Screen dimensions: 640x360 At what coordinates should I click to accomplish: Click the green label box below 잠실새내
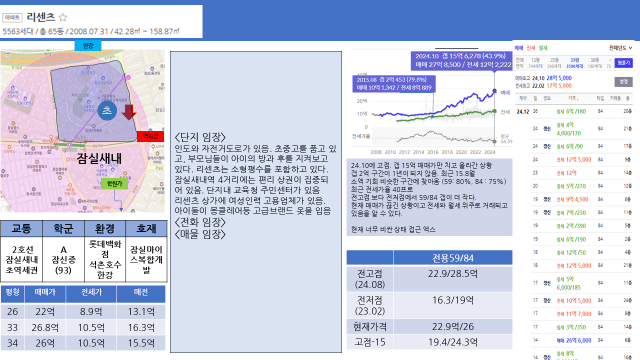(114, 184)
